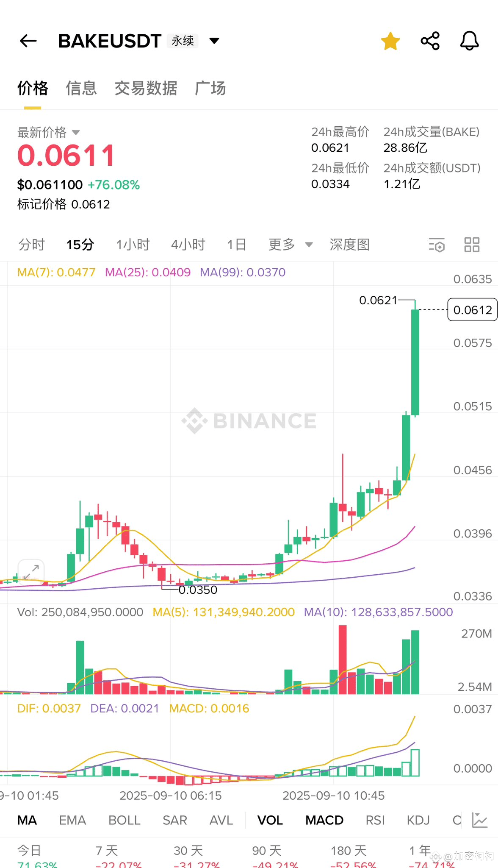Toggle the BOLL indicator
Viewport: 498px width, 868px height.
[x=125, y=820]
